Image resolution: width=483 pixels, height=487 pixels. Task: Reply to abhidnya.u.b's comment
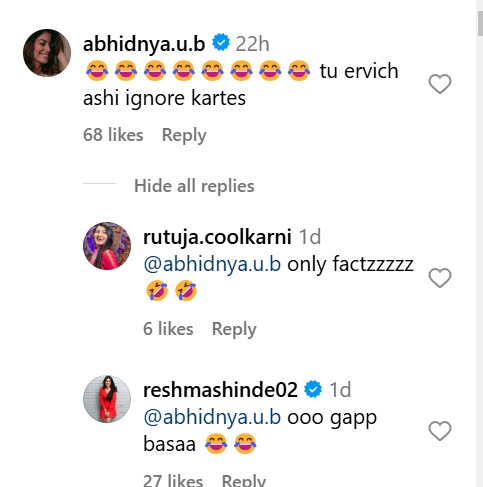click(x=184, y=135)
